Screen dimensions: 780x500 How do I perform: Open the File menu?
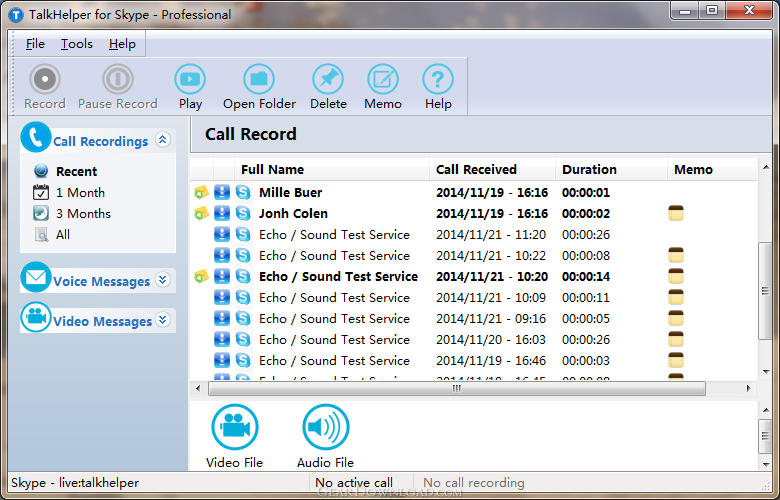[35, 44]
